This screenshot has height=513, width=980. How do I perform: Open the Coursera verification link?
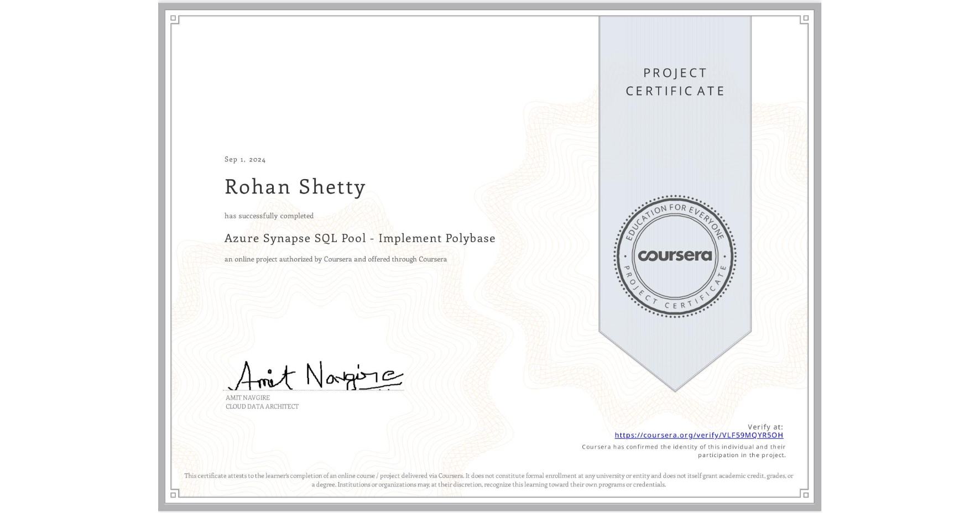[698, 435]
